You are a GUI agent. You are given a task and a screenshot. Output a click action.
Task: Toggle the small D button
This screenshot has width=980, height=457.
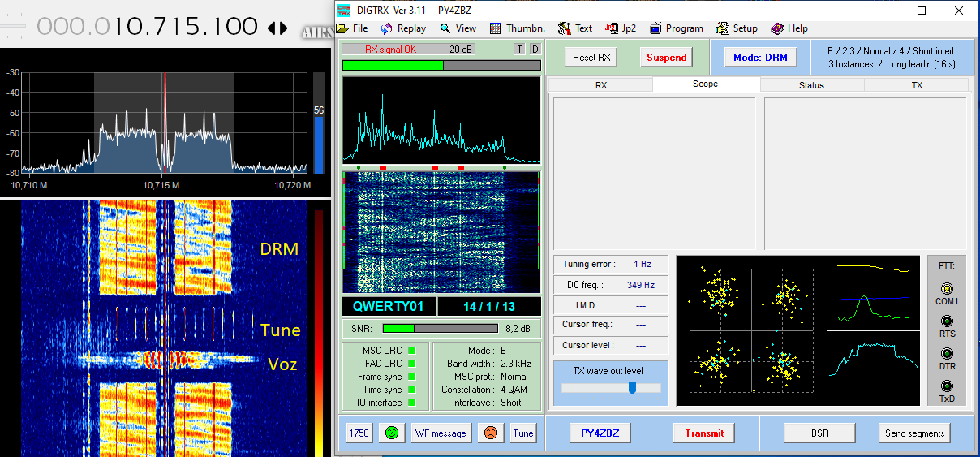pos(535,50)
